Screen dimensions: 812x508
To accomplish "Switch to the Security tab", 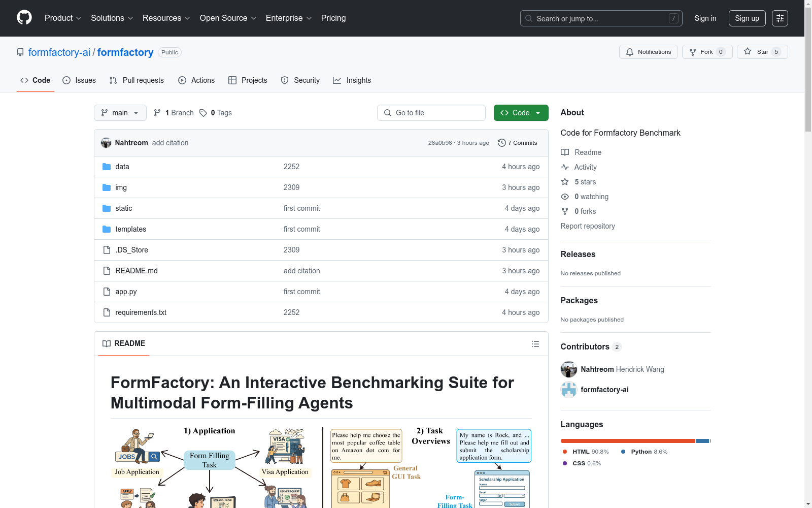I will (x=300, y=80).
